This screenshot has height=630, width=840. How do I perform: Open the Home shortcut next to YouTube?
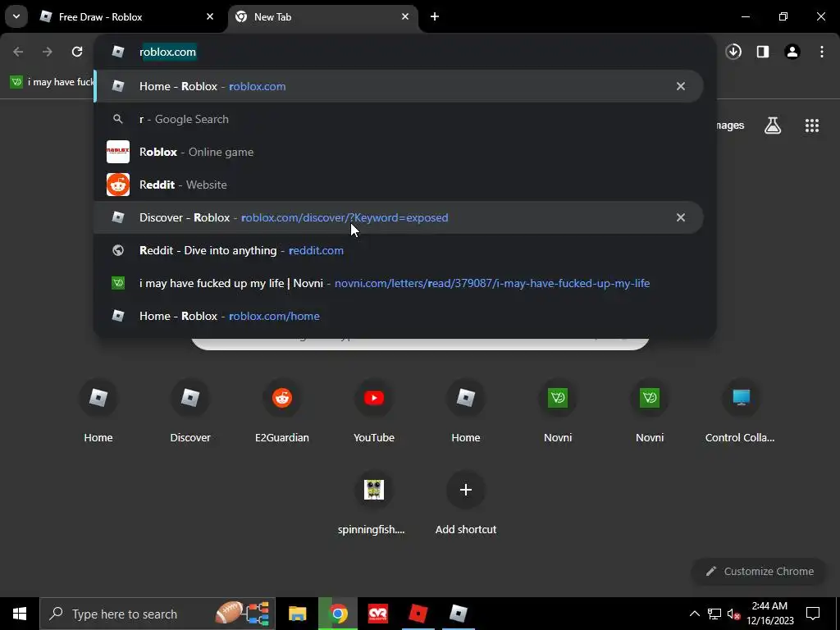pos(466,412)
